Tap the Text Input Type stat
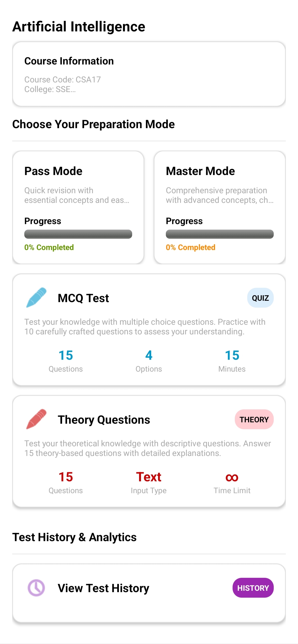Screen dimensions: 298x644 click(149, 482)
